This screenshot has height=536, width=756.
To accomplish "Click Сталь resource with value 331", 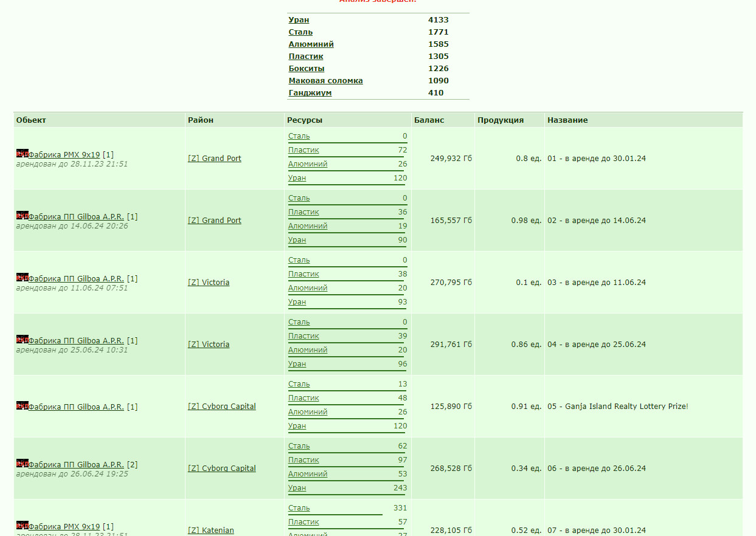I will [x=299, y=508].
